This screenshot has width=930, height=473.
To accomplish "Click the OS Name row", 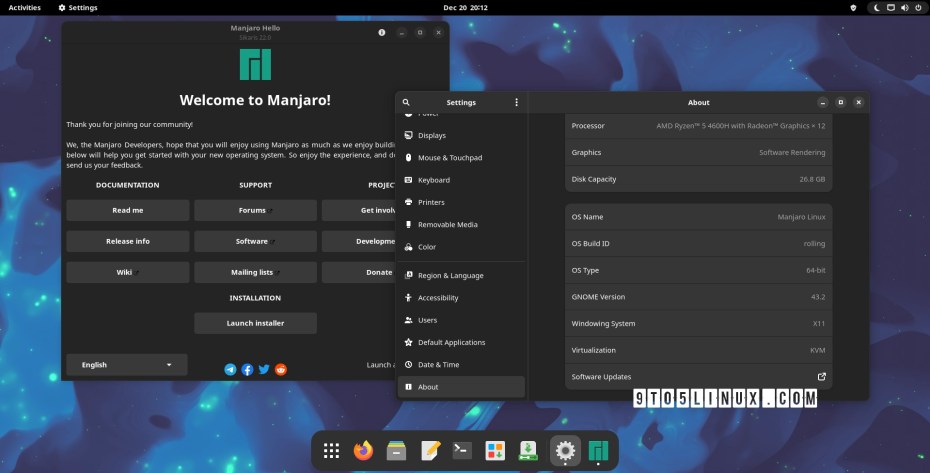I will point(698,217).
